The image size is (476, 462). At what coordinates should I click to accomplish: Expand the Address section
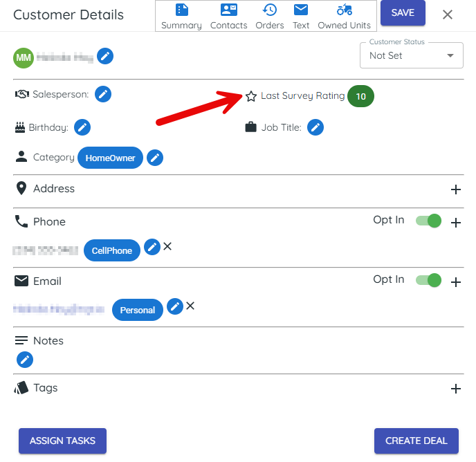click(x=455, y=190)
